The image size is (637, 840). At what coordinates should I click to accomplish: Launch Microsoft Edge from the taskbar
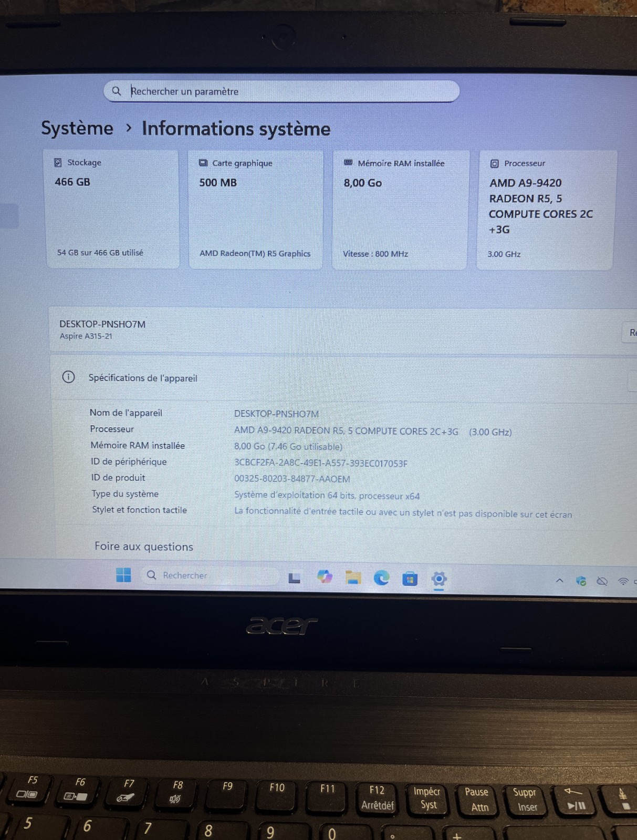381,578
